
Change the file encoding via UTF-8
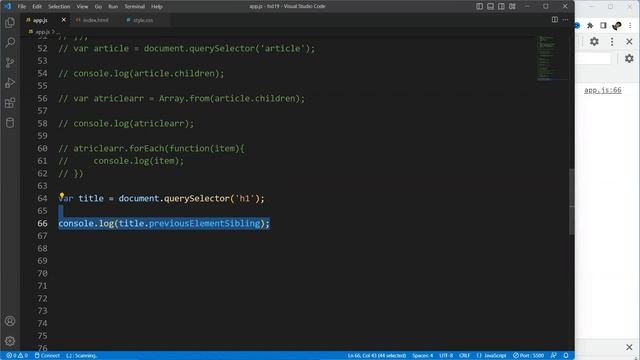(446, 356)
